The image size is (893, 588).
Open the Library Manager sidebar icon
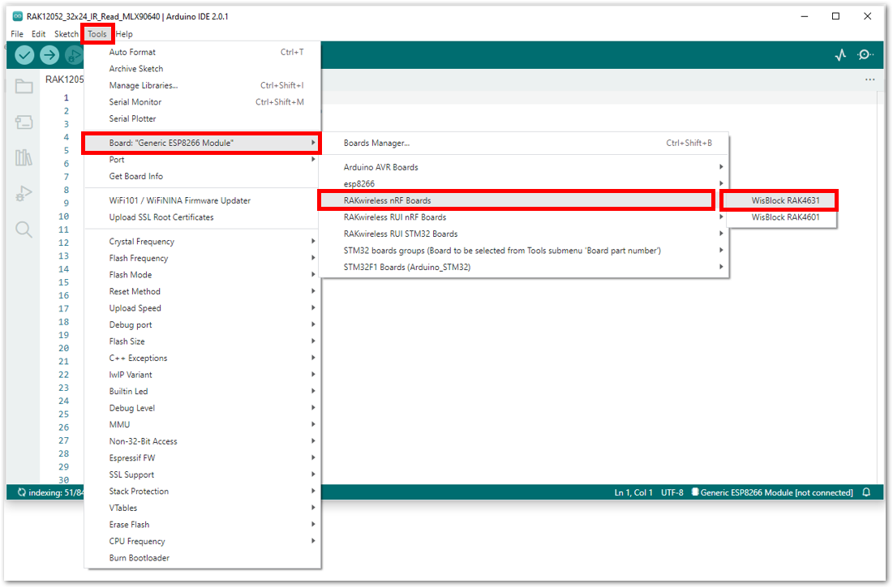tap(24, 157)
